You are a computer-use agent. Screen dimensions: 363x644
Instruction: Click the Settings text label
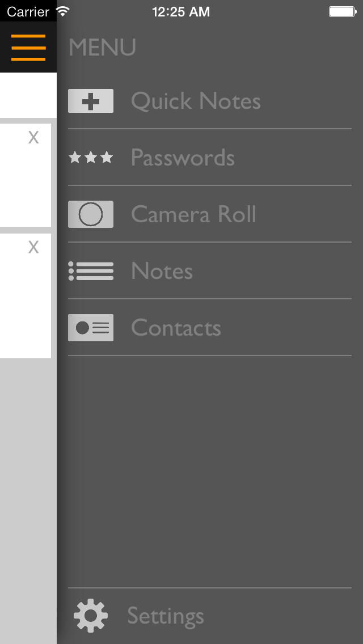tap(166, 616)
